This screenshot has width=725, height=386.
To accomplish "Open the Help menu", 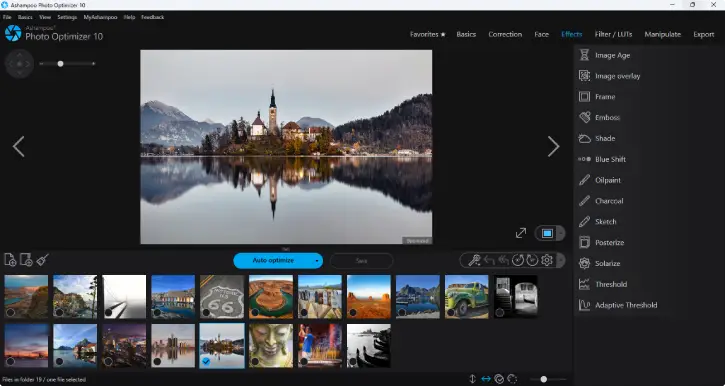I will point(129,17).
